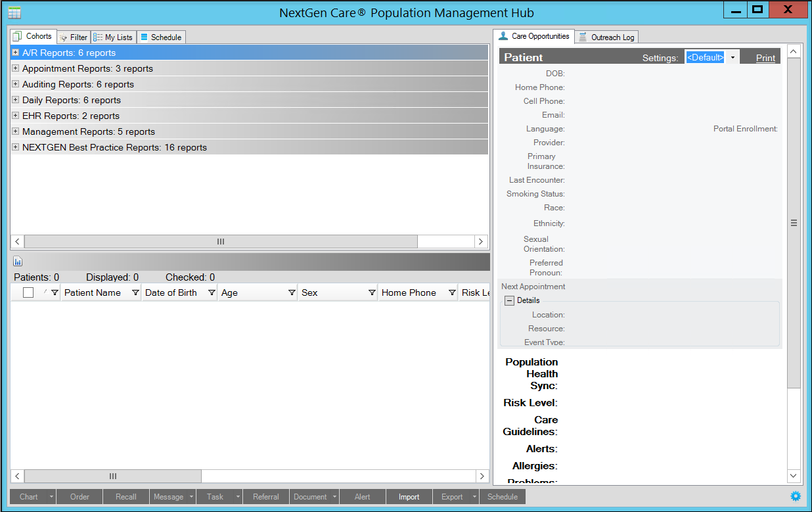Expand Appointment Reports group

15,68
